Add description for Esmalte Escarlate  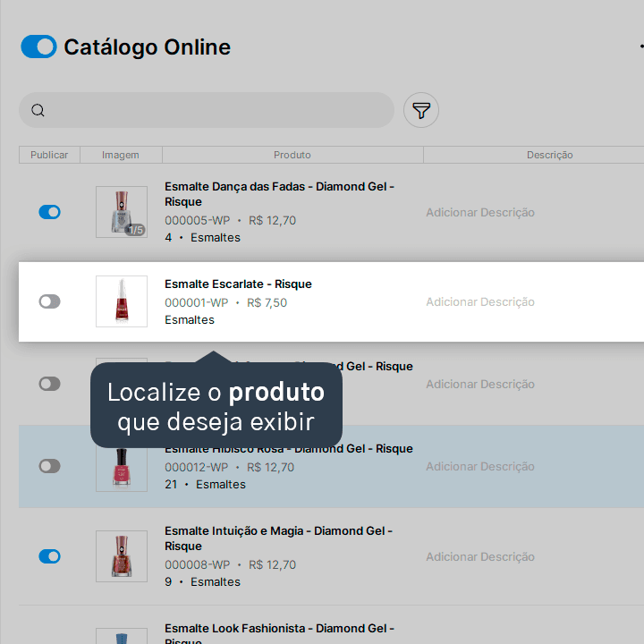click(x=480, y=302)
